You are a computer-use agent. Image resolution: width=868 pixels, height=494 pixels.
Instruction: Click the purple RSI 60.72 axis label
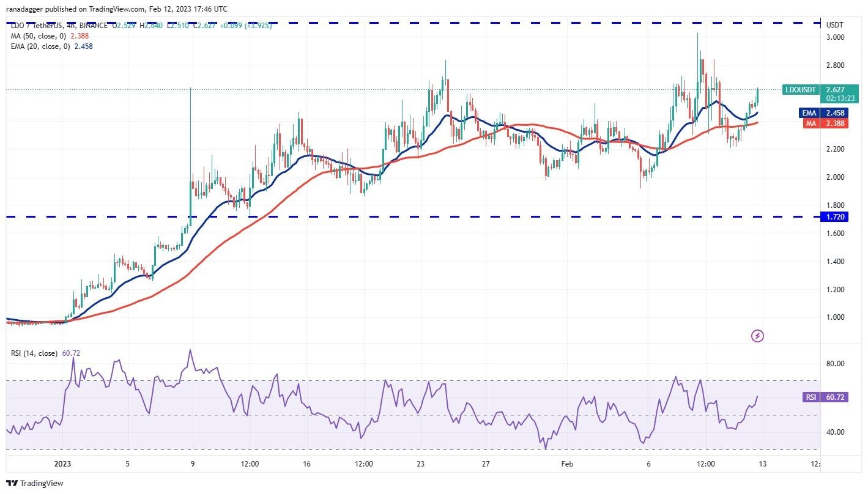[x=823, y=397]
